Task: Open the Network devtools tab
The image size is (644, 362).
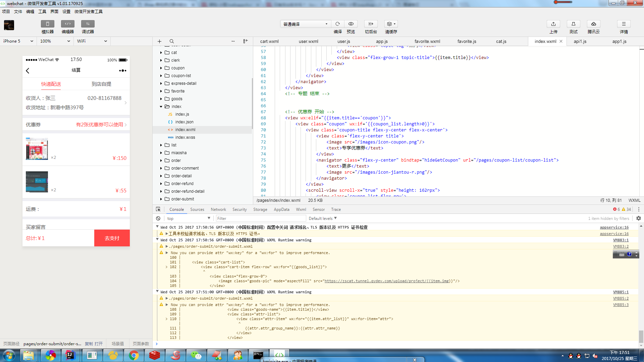Action: point(218,209)
